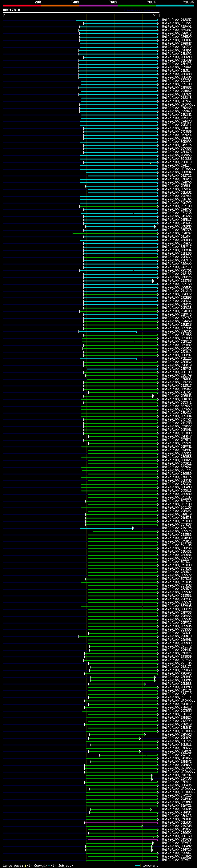This screenshot has height=868, width=197.
Task: Click the white query sequence bar
Action: click(x=81, y=12)
